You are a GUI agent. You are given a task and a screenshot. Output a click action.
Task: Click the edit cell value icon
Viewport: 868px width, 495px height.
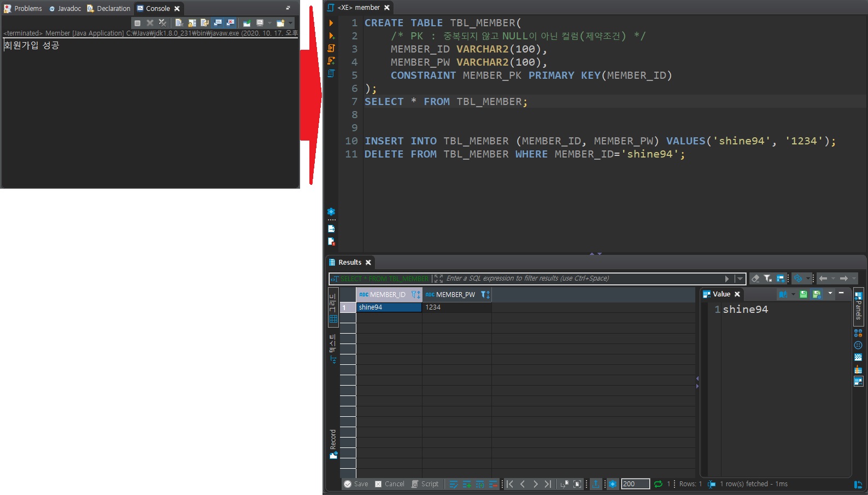point(454,484)
